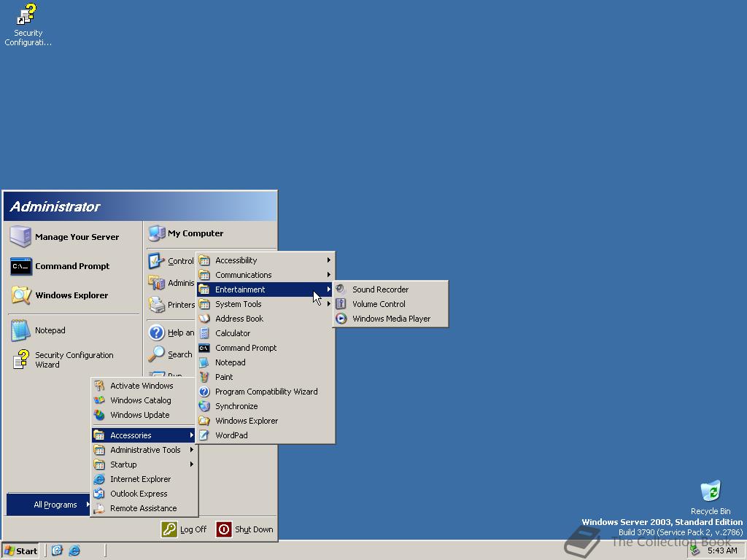Click the Windows Update icon
747x560 pixels.
pos(99,415)
